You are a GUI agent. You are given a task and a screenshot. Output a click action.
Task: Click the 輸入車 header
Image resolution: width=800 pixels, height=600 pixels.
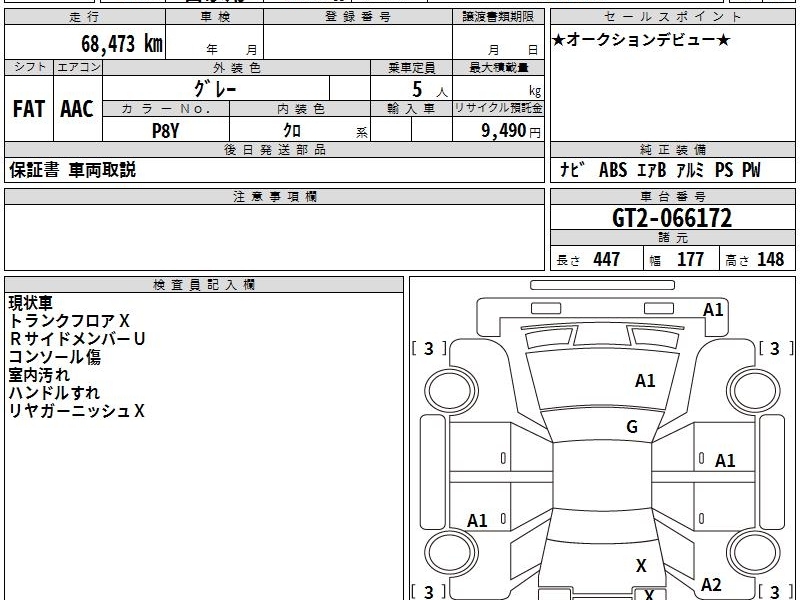[x=411, y=109]
